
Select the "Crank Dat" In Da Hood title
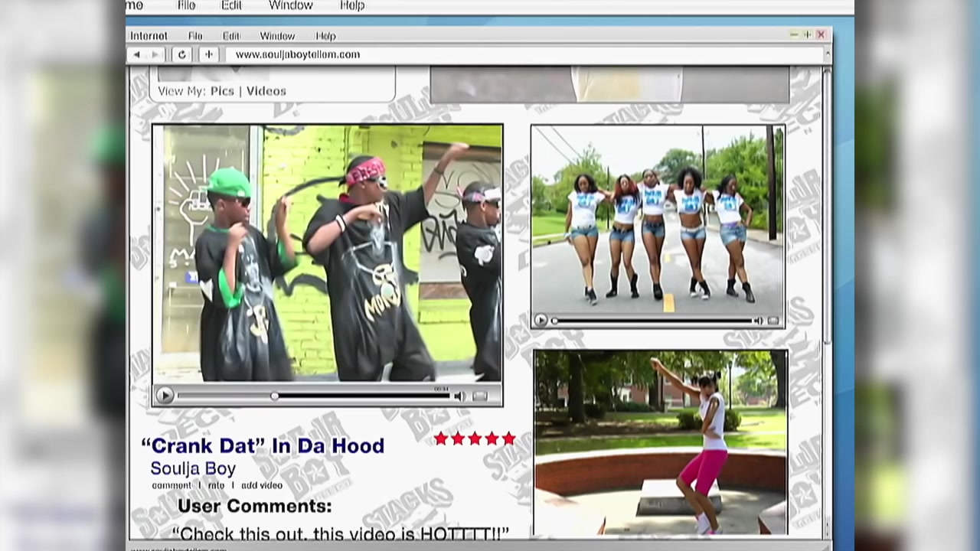pos(263,445)
